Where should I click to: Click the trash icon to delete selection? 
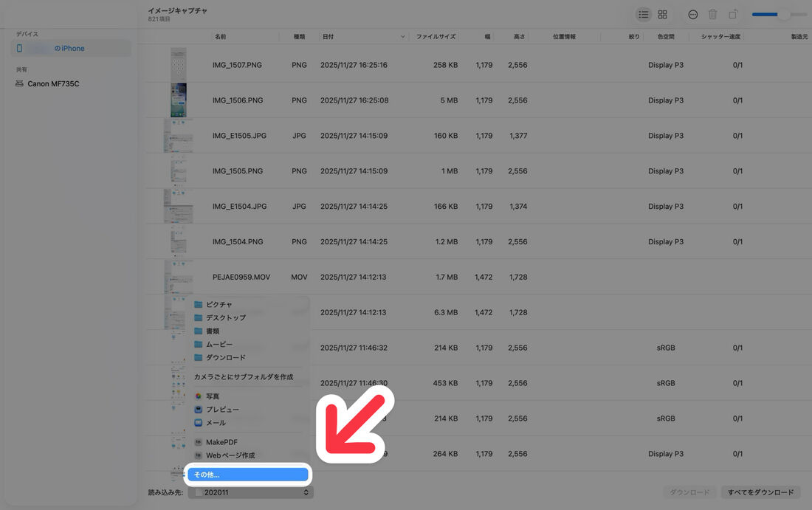(x=711, y=14)
